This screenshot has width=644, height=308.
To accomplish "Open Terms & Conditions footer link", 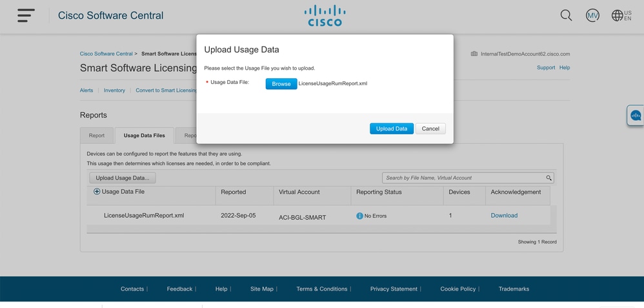I will point(322,289).
